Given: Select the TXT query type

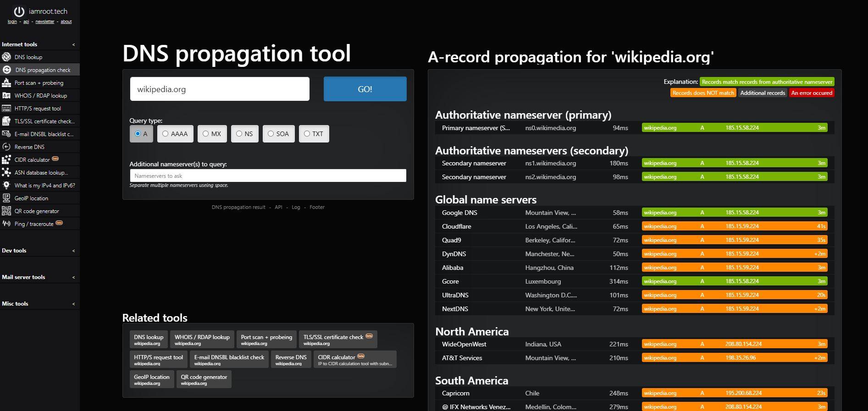Looking at the screenshot, I should click(x=314, y=134).
